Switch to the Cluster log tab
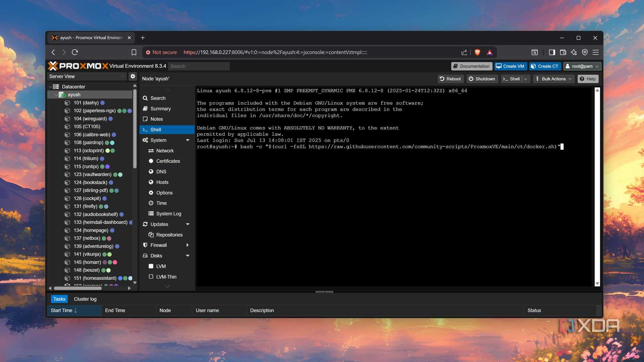 tap(85, 299)
